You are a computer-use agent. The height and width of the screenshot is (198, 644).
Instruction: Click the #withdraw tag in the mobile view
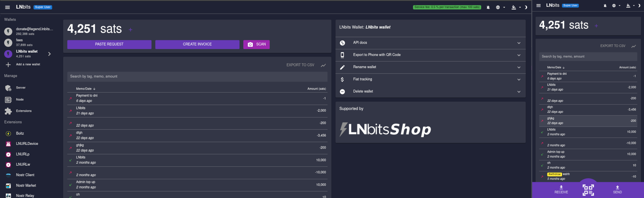(554, 175)
